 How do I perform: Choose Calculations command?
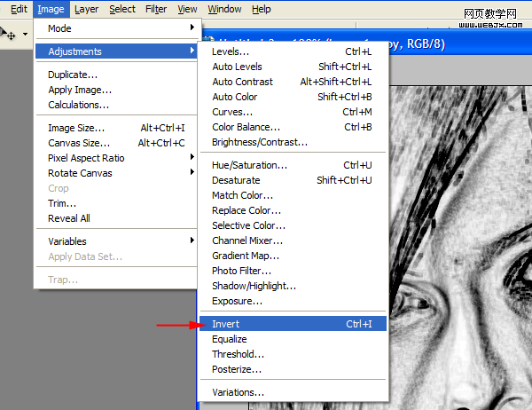[116, 105]
